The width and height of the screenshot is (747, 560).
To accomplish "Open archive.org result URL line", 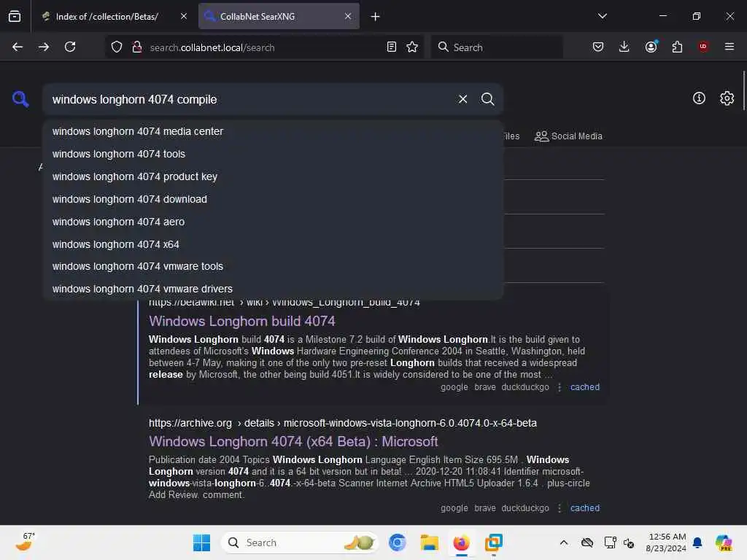I will [343, 423].
